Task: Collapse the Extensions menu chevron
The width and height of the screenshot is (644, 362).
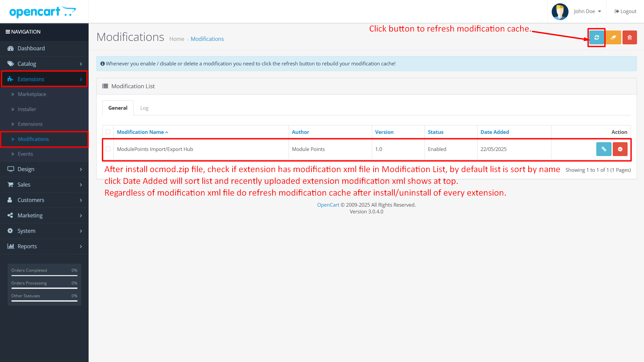Action: tap(81, 80)
